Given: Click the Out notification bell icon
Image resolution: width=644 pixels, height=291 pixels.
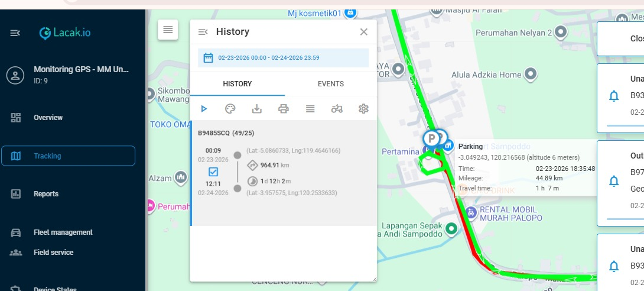Looking at the screenshot, I should [x=614, y=181].
